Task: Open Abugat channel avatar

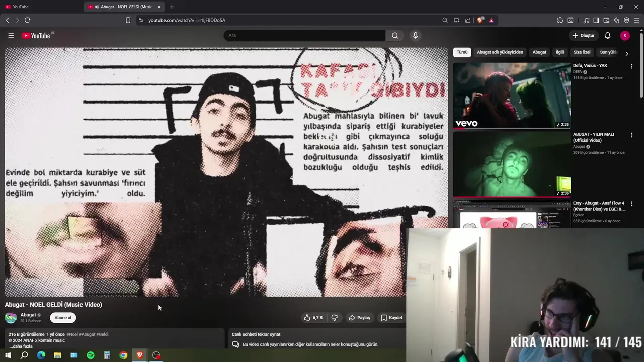Action: click(11, 318)
